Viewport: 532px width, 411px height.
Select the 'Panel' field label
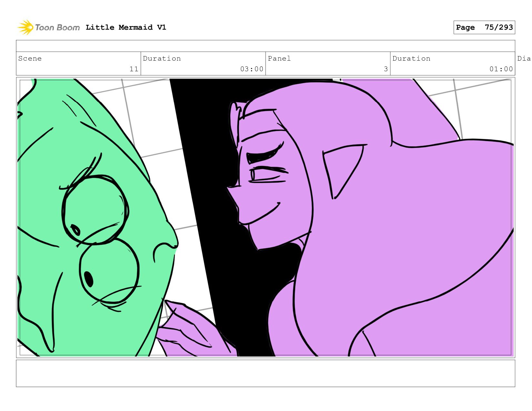tap(279, 58)
